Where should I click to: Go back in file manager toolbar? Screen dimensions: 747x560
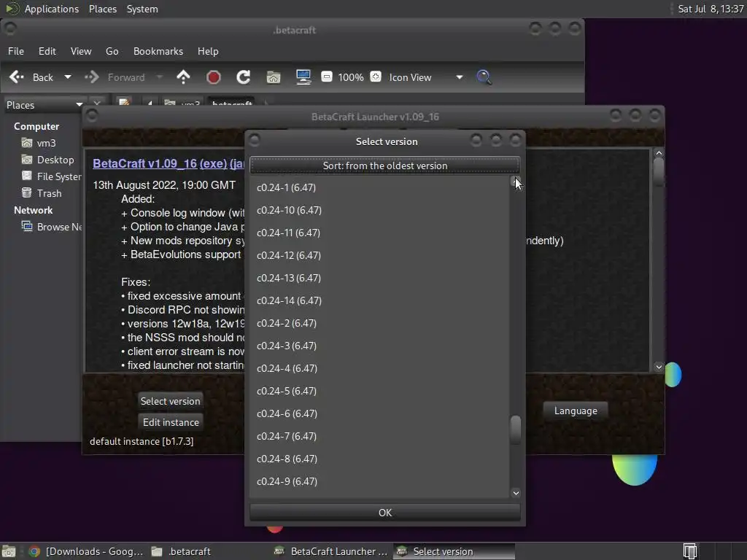(x=31, y=77)
